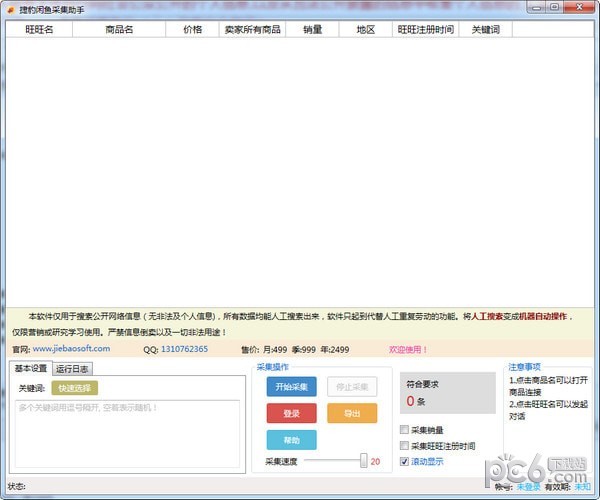The height and width of the screenshot is (500, 600).
Task: Minimize the window
Action: pyautogui.click(x=536, y=7)
